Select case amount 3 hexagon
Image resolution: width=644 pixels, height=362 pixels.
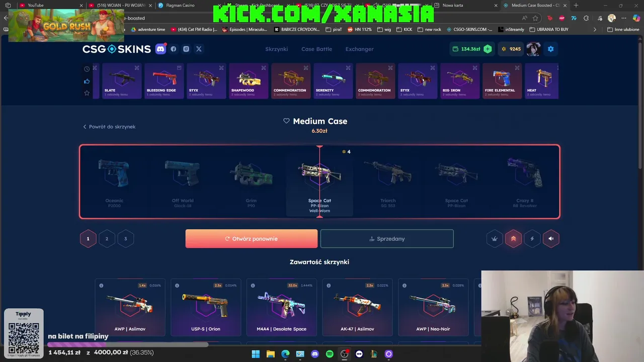[x=126, y=239]
